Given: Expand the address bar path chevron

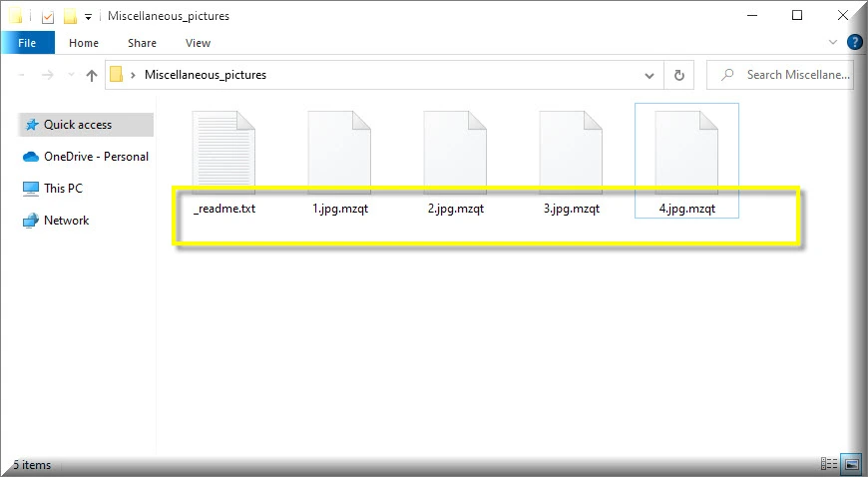Looking at the screenshot, I should pos(133,75).
